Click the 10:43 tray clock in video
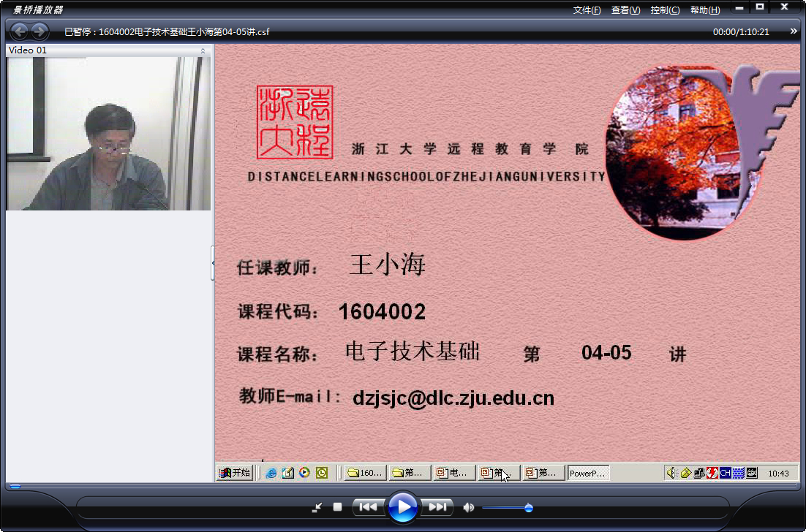806x532 pixels. click(x=778, y=474)
